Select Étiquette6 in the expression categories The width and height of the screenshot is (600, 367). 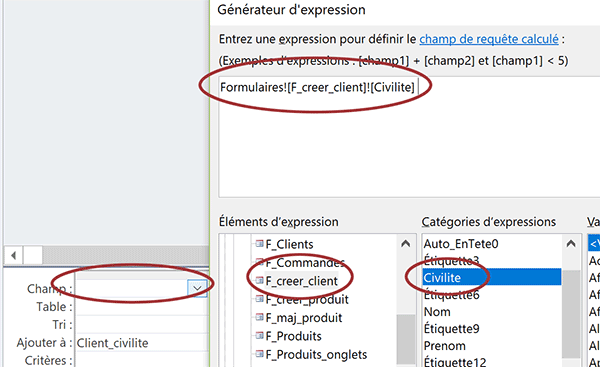pos(451,295)
